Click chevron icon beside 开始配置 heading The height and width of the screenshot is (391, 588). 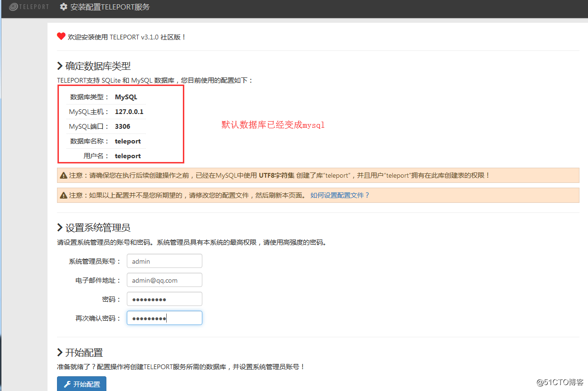(60, 353)
